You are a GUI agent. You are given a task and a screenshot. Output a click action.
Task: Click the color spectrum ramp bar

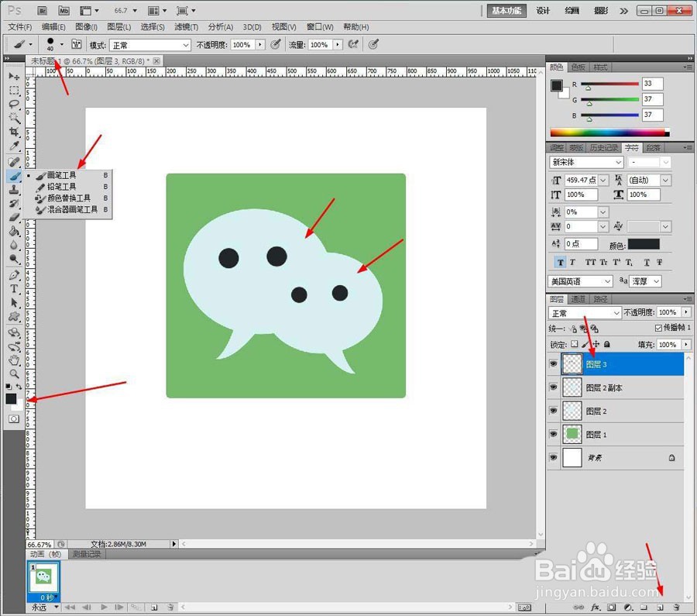pos(609,132)
